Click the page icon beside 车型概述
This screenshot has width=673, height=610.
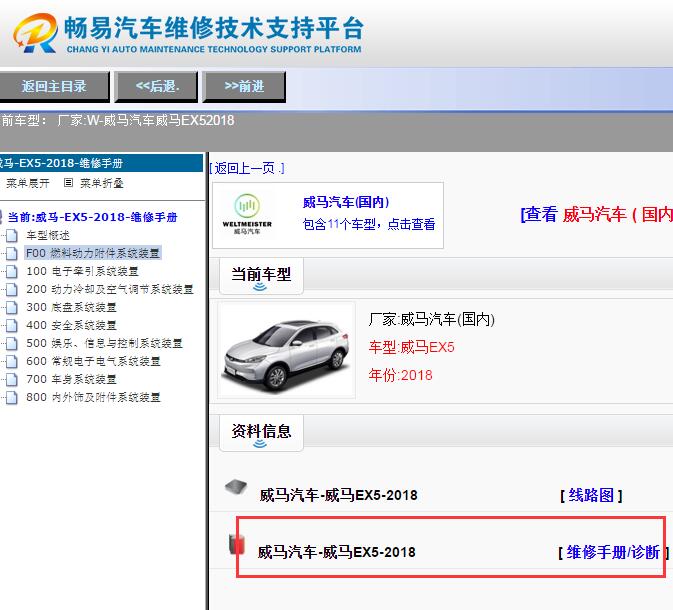(x=12, y=236)
